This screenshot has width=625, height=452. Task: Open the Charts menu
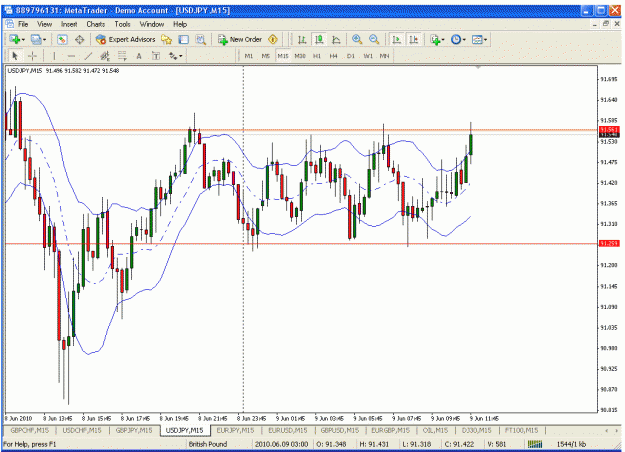click(x=96, y=24)
